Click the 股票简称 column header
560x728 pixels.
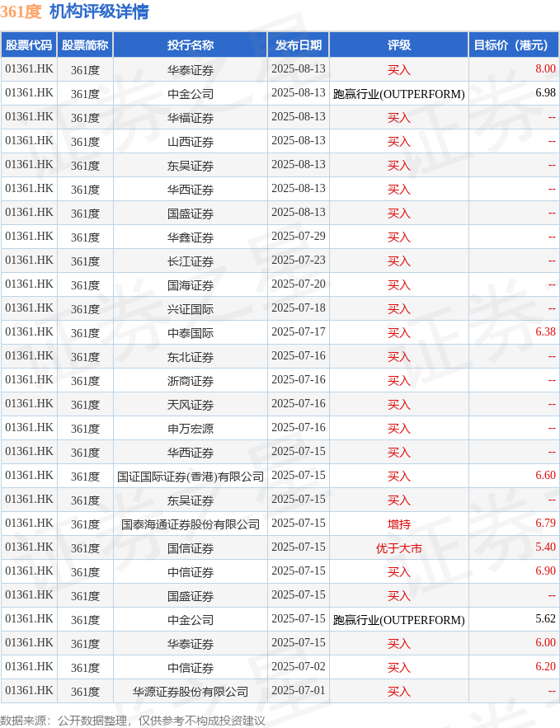(x=85, y=45)
